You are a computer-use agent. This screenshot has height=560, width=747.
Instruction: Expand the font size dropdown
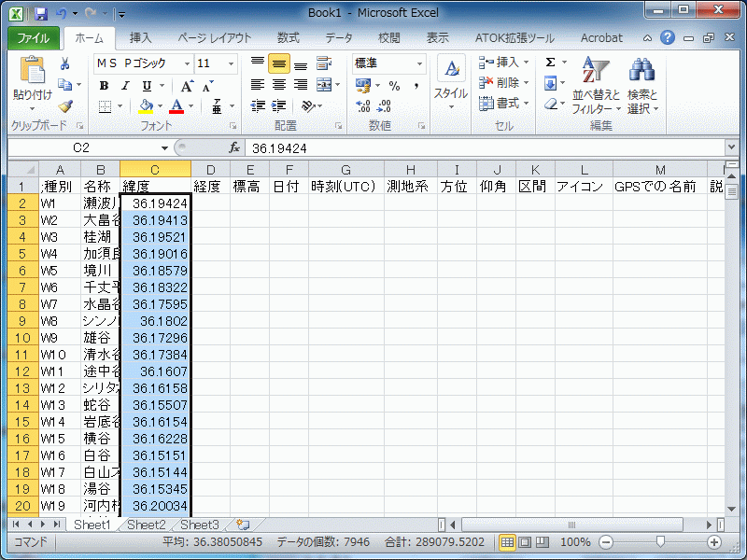[230, 63]
